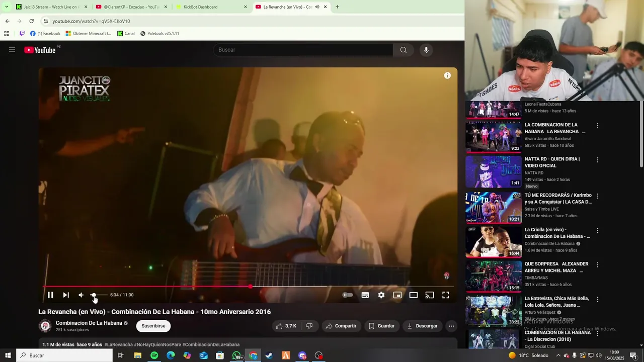Open YouTube hamburger guide menu

[x=12, y=50]
